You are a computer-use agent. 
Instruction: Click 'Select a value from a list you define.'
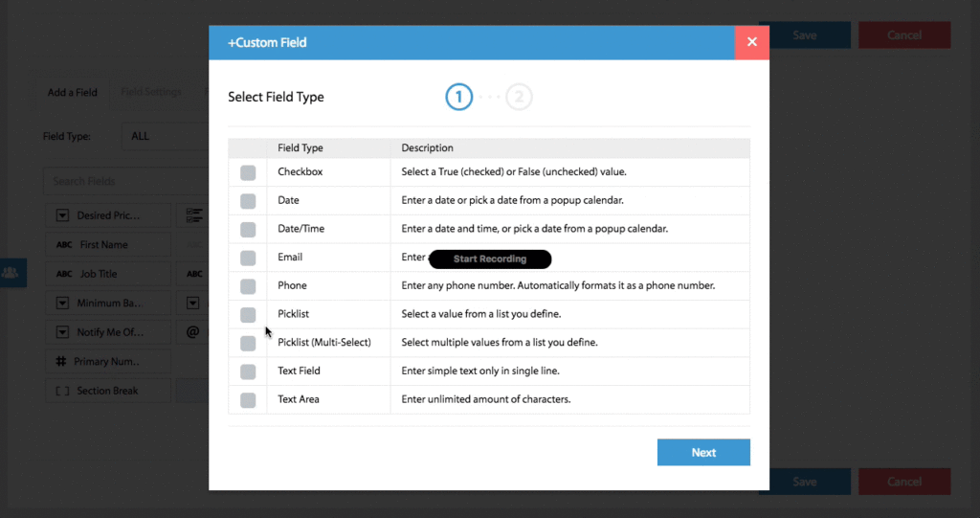coord(481,314)
